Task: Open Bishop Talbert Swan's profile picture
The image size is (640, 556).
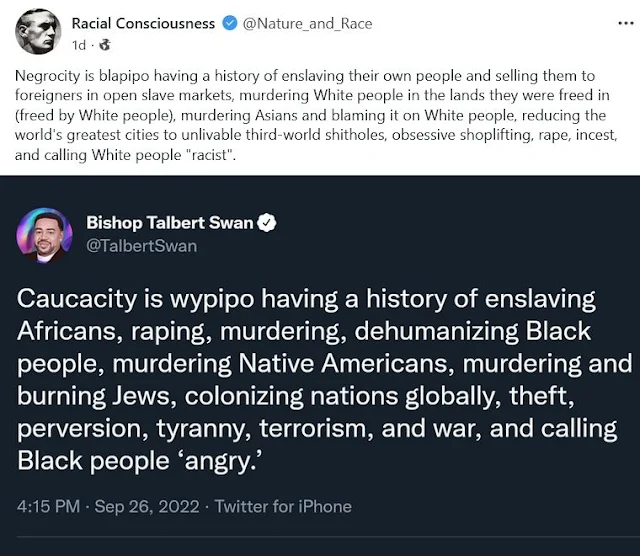Action: 44,235
